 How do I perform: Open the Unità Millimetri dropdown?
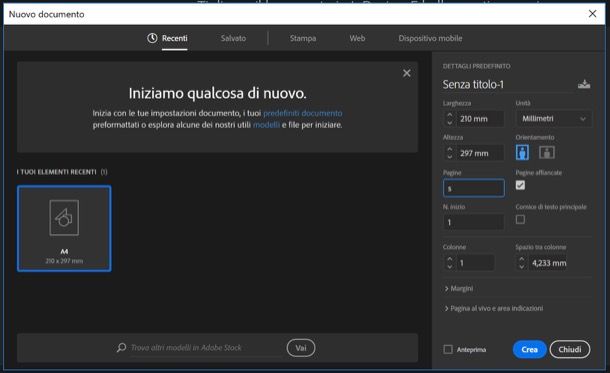click(554, 119)
